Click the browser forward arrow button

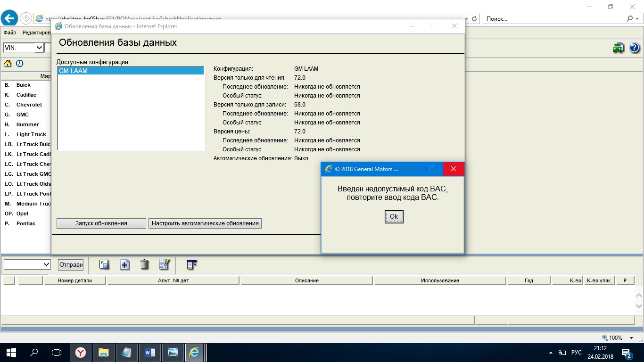point(26,18)
